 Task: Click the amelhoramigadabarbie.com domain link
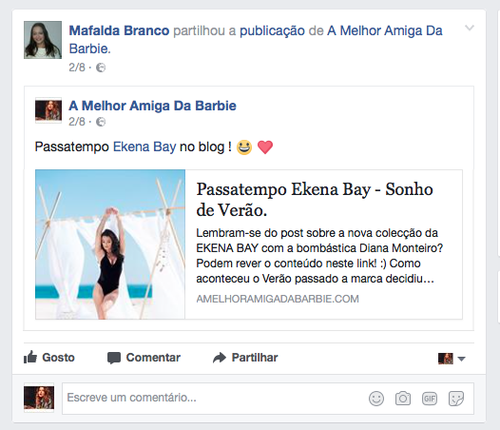tap(277, 299)
